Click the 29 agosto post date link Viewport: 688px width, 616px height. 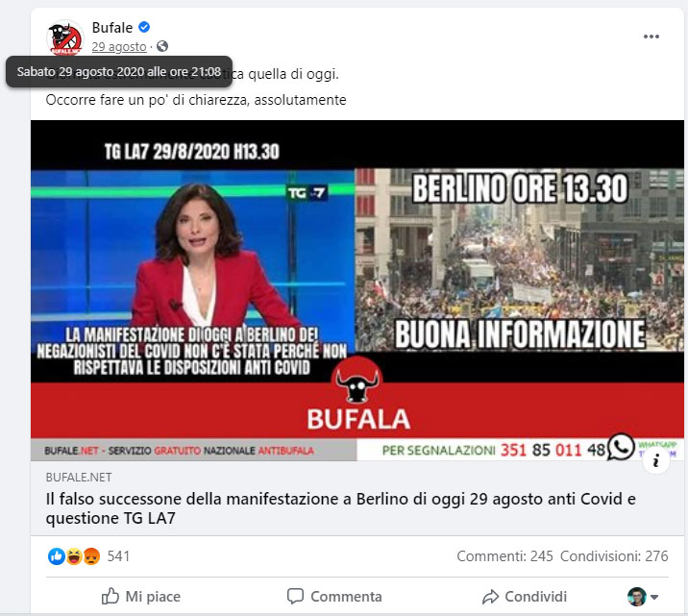pyautogui.click(x=119, y=46)
